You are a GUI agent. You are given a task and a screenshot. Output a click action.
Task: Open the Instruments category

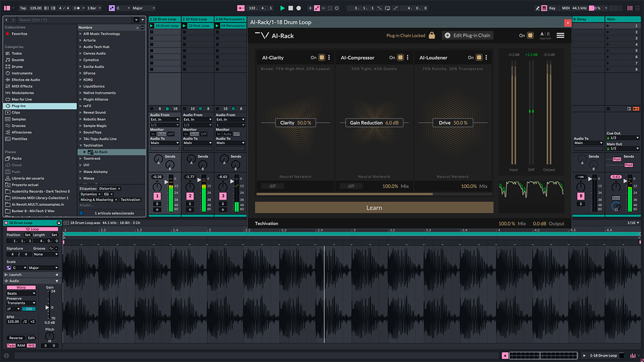pyautogui.click(x=40, y=73)
